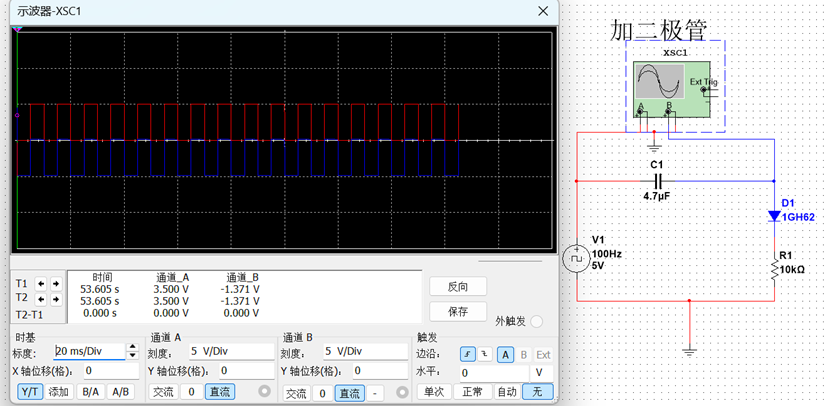Click the ground symbol at schematic bottom
This screenshot has width=830, height=406.
(x=689, y=350)
